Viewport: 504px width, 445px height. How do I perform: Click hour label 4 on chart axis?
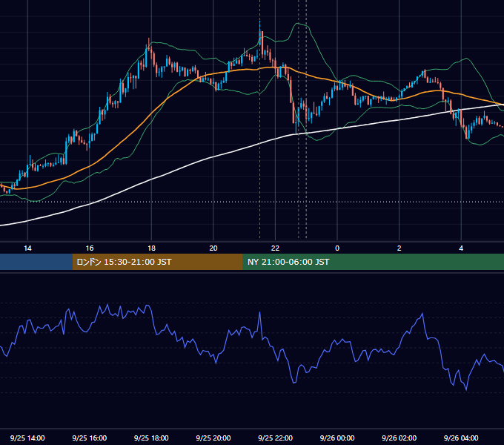461,248
